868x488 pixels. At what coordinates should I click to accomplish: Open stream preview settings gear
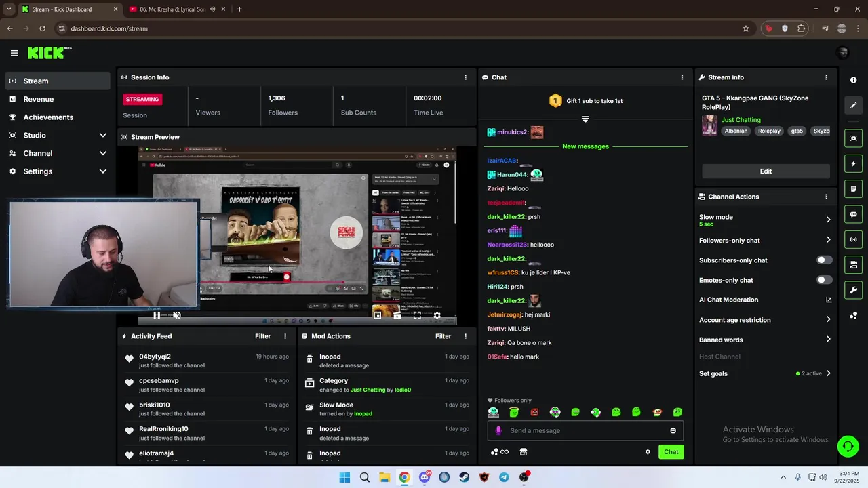coord(437,315)
